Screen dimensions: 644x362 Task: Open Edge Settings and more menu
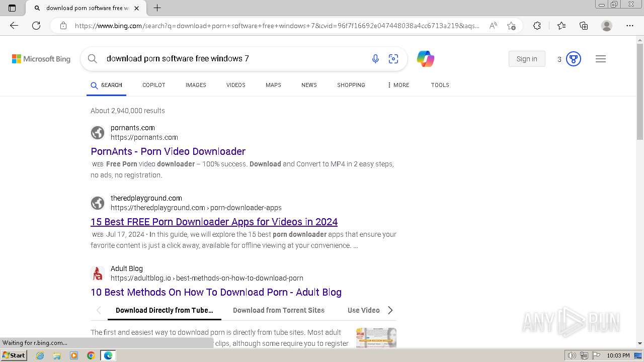(630, 26)
